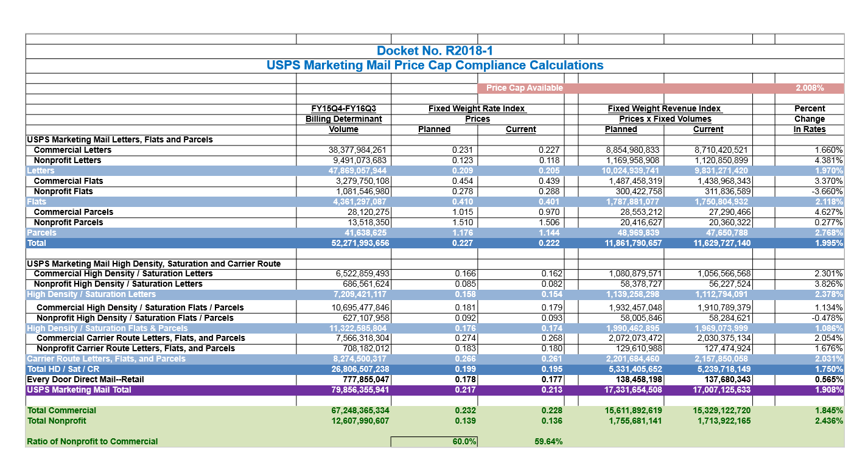
Task: Select volume 6,522,859,493 cell
Action: click(x=362, y=275)
